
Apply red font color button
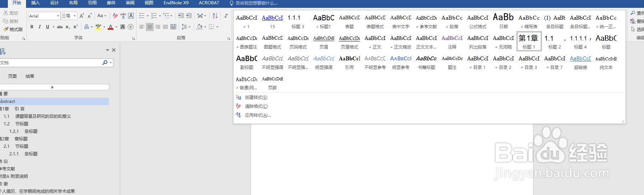(111, 27)
